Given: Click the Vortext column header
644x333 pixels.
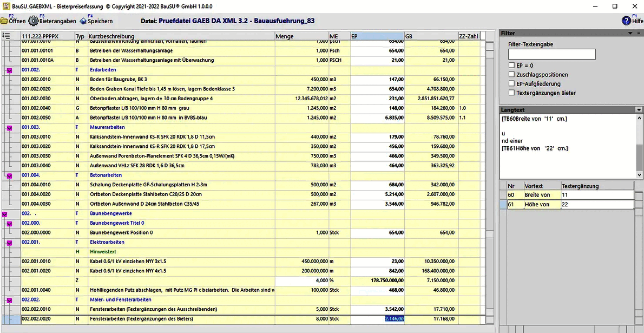Looking at the screenshot, I should coord(542,186).
